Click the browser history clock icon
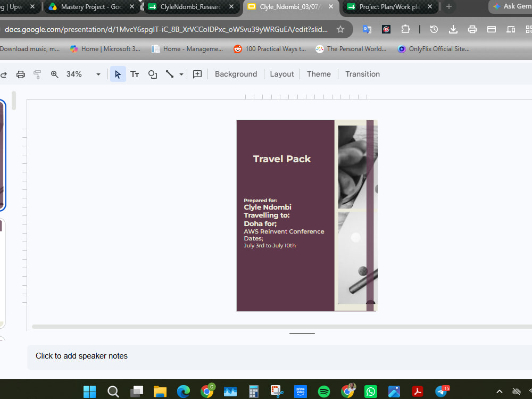This screenshot has width=532, height=399. click(434, 29)
